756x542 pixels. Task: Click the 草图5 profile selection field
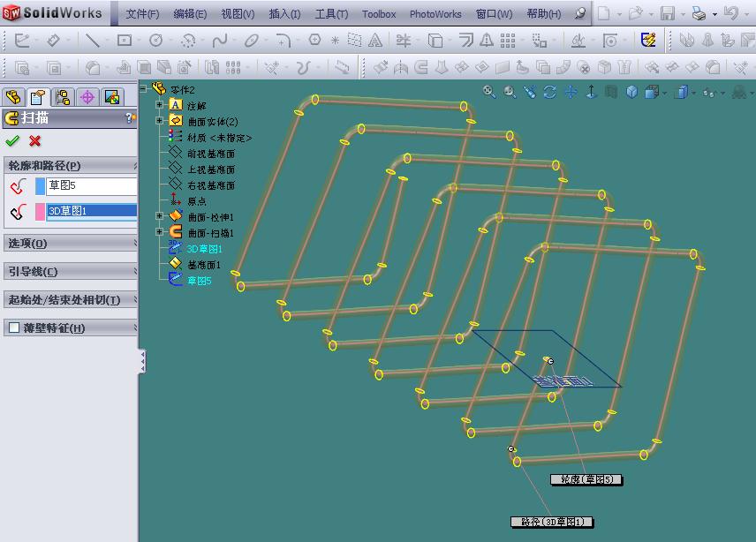pos(92,186)
